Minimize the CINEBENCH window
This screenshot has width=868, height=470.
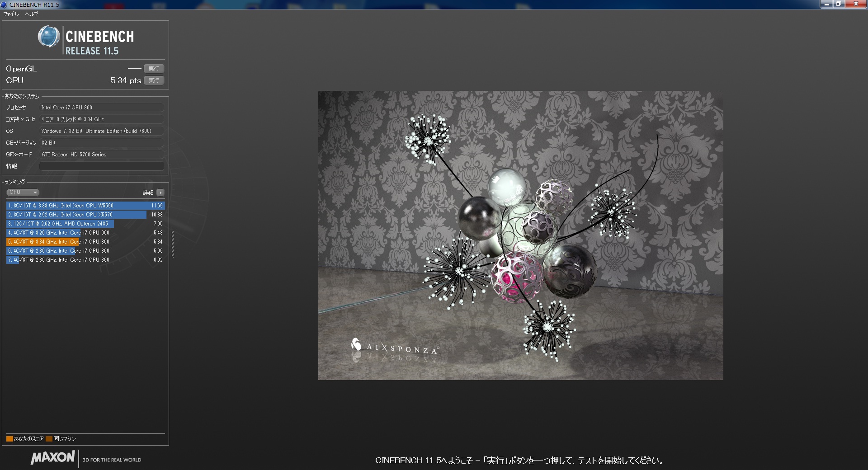[827, 4]
